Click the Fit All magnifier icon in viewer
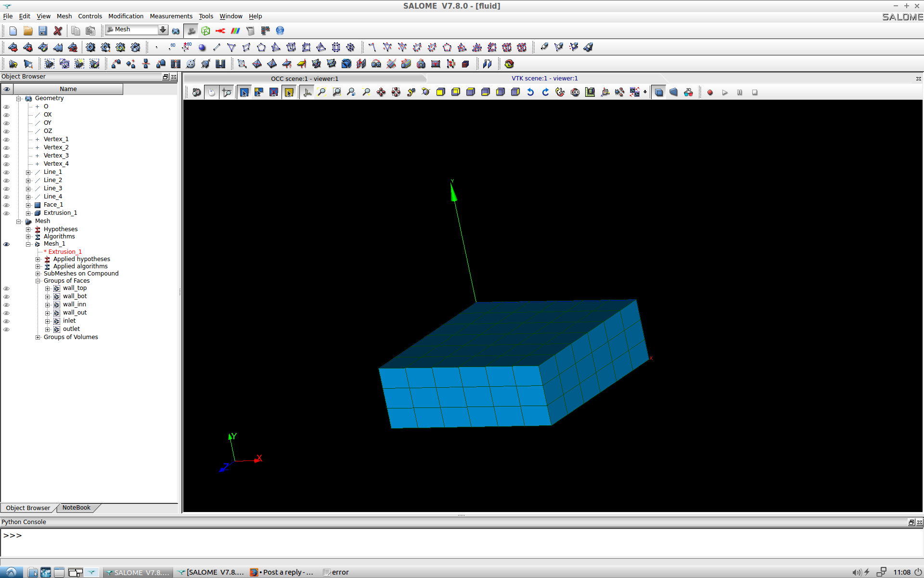This screenshot has height=578, width=924. coord(322,92)
